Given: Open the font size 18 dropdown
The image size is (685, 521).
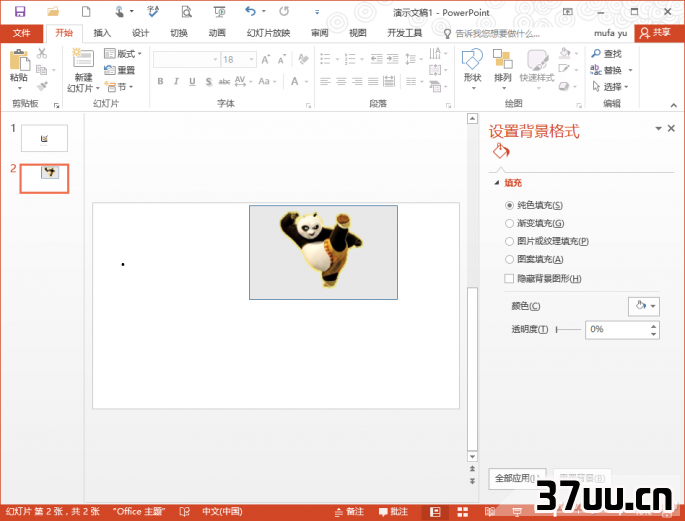Looking at the screenshot, I should click(252, 59).
